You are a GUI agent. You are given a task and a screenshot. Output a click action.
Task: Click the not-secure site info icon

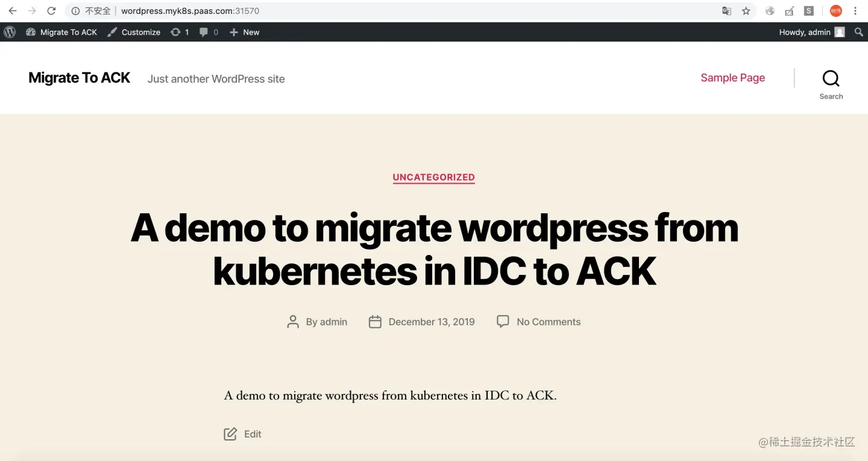tap(75, 11)
